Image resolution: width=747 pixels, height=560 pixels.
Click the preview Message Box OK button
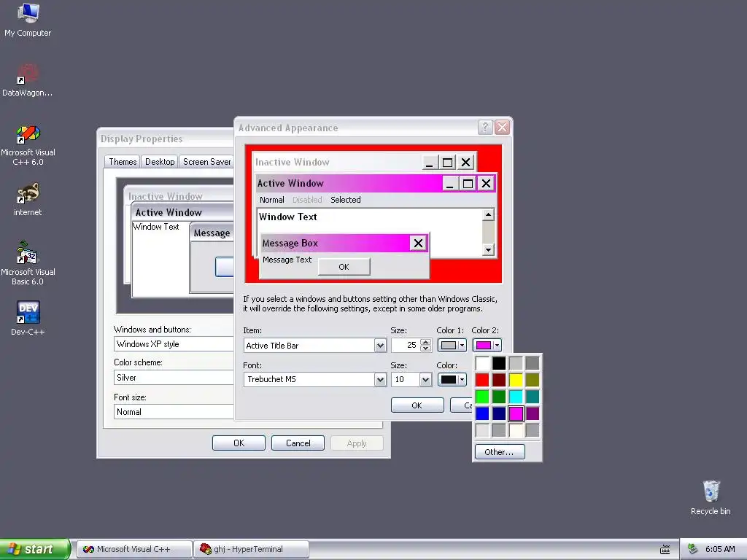pos(344,267)
